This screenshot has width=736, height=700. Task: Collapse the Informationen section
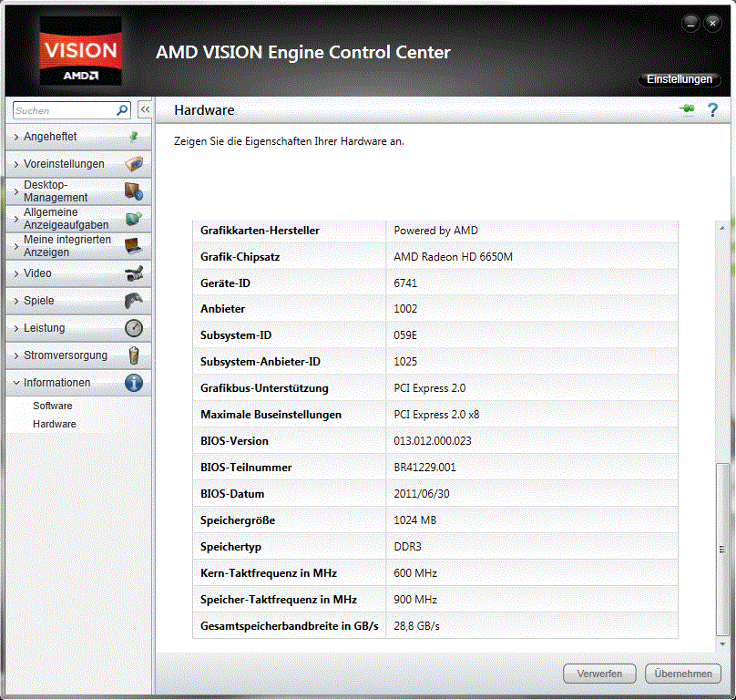point(78,383)
